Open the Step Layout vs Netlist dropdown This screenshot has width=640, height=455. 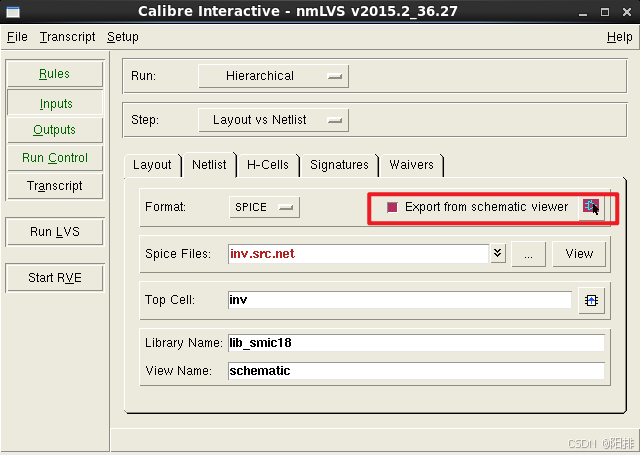[x=273, y=120]
